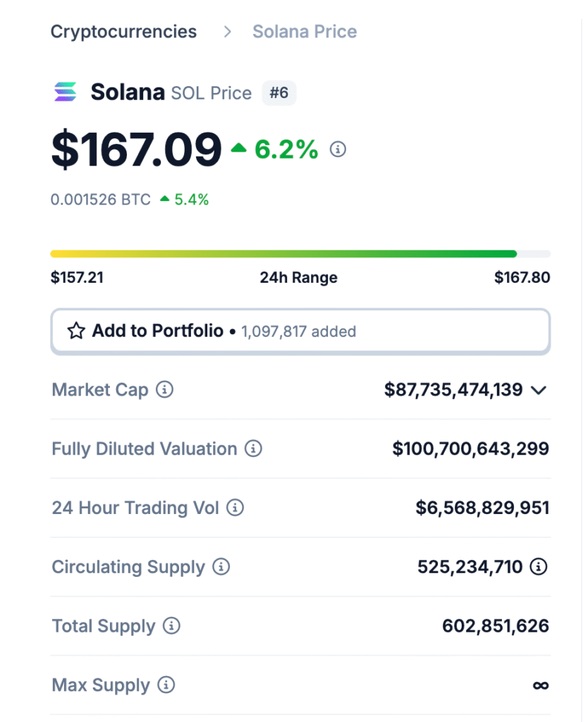588x722 pixels.
Task: Click the breadcrumb separator arrow
Action: (x=227, y=32)
